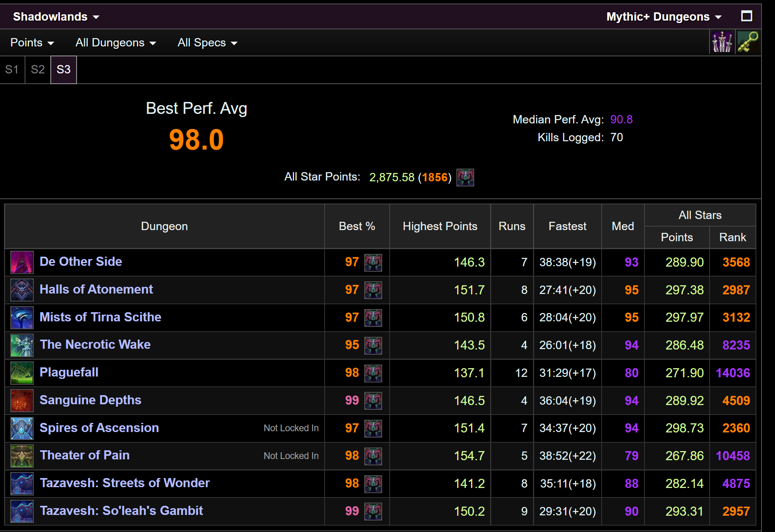Expand the All Dungeons filter dropdown
Screen dimensions: 775x532
[x=115, y=42]
